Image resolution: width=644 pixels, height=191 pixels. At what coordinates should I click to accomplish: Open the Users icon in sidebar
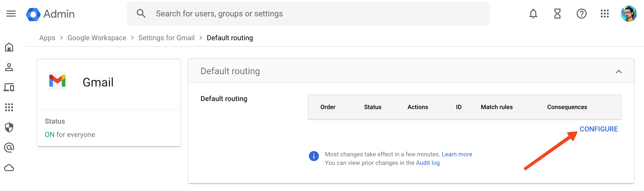(9, 67)
